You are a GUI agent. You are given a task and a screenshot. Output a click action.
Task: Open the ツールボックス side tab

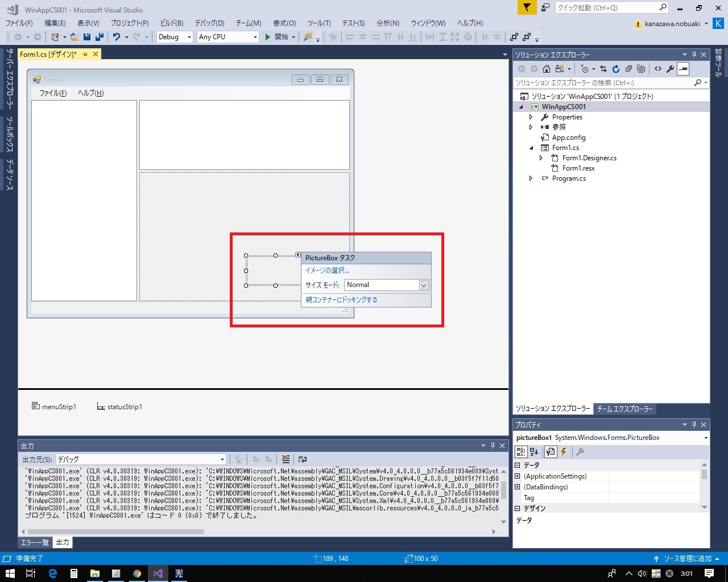click(x=10, y=134)
